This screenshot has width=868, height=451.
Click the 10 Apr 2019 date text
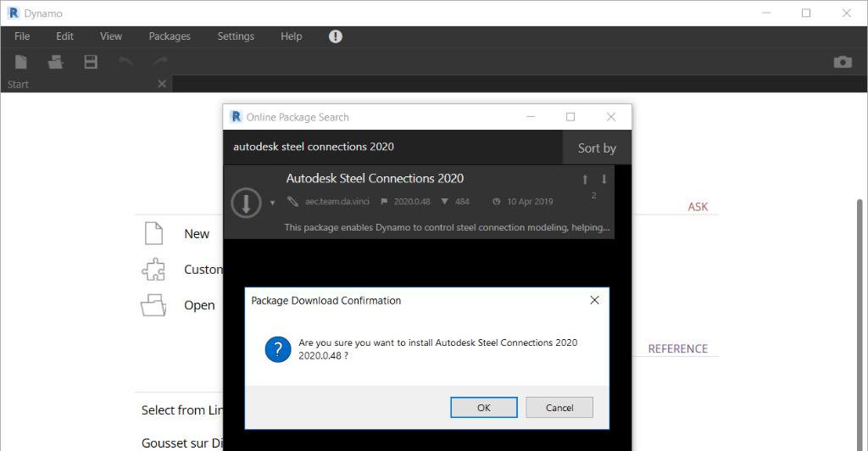click(x=530, y=202)
